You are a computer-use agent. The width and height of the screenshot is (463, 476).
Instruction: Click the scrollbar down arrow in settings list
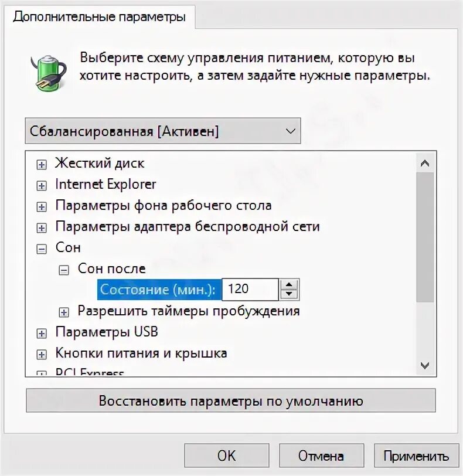pyautogui.click(x=425, y=366)
